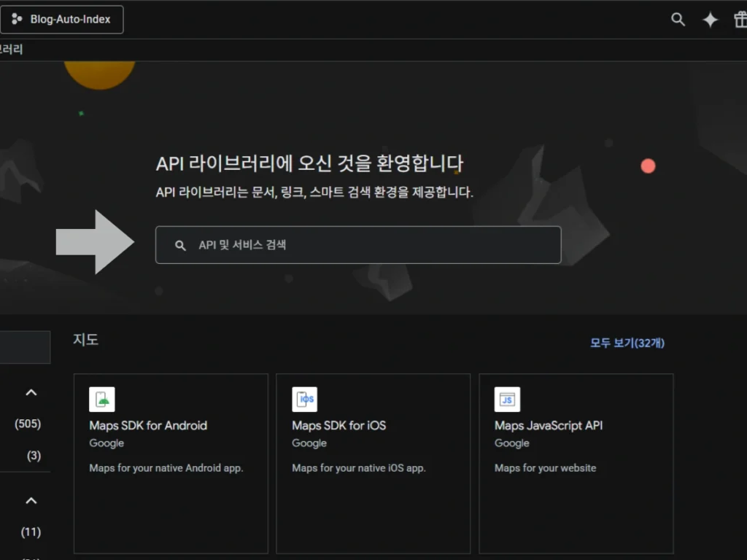The width and height of the screenshot is (747, 560).
Task: Click 'Maps for your native Android app.' description
Action: pyautogui.click(x=166, y=468)
